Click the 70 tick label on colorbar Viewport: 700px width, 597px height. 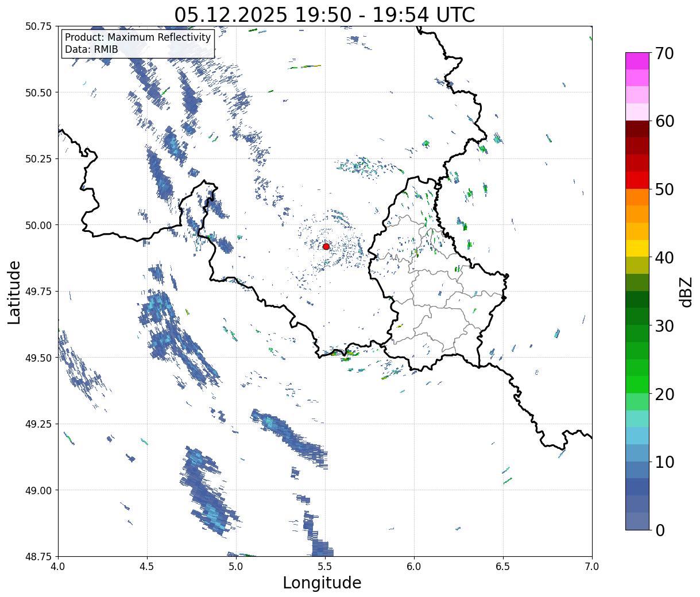tap(664, 53)
